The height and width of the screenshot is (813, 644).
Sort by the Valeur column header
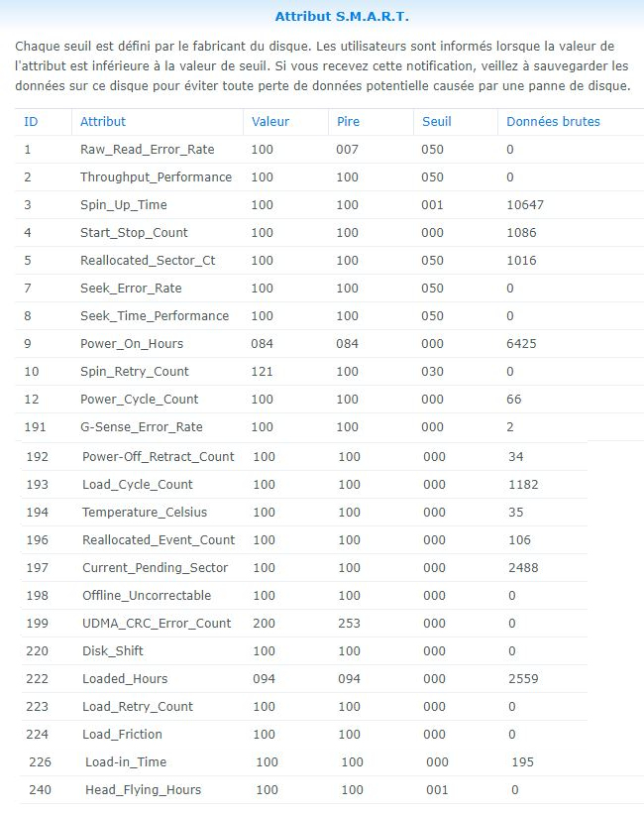270,121
